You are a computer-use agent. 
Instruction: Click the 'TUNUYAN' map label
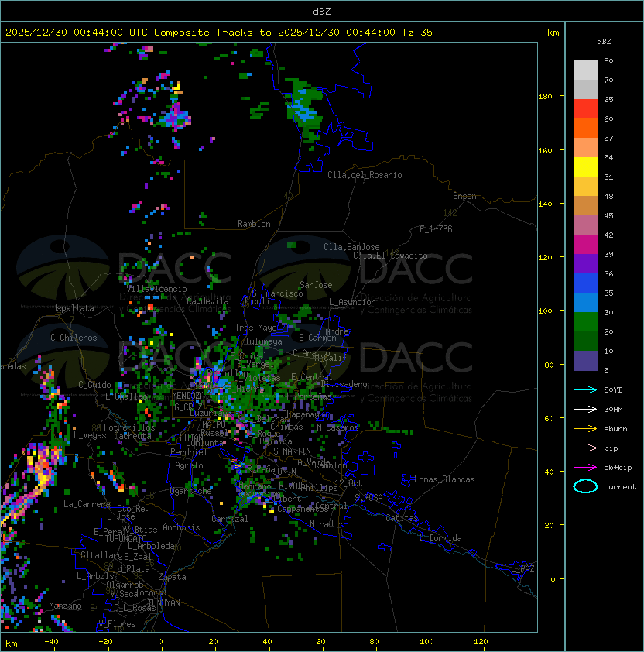pyautogui.click(x=164, y=603)
